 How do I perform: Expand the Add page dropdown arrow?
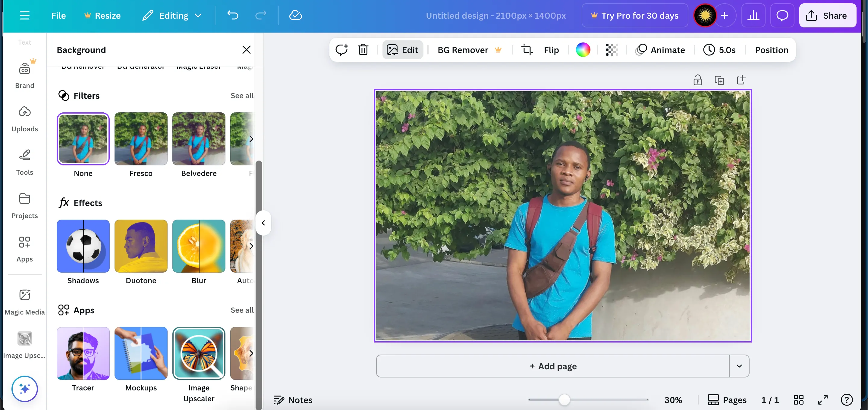[x=739, y=366]
